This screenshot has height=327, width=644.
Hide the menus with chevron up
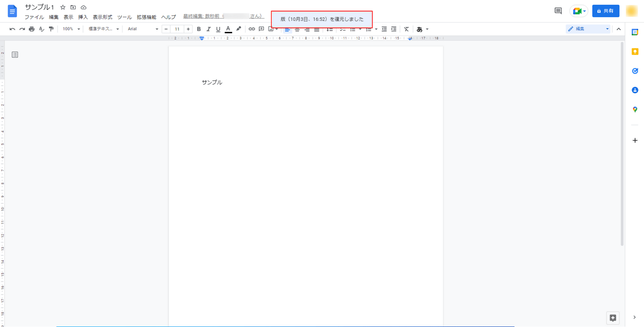click(619, 29)
